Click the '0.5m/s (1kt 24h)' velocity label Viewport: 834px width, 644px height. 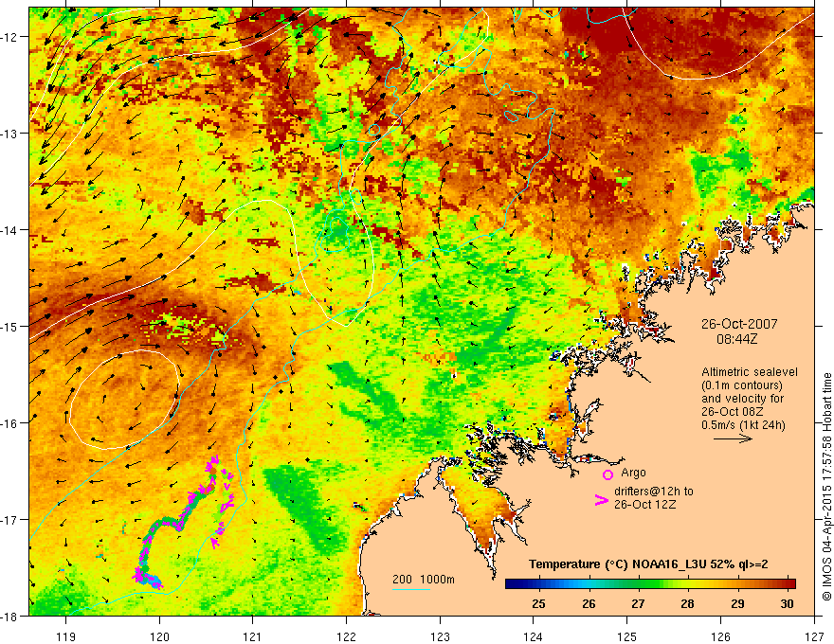click(743, 424)
